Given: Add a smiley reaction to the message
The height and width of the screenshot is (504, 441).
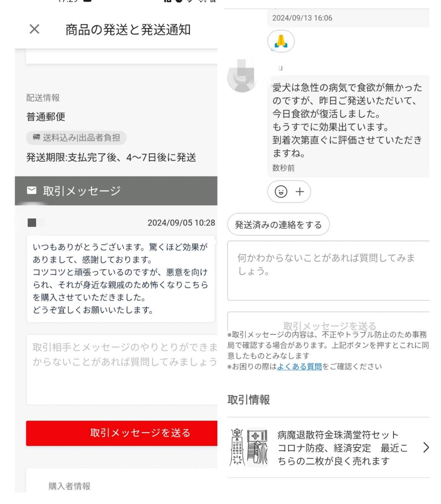Looking at the screenshot, I should point(281,192).
